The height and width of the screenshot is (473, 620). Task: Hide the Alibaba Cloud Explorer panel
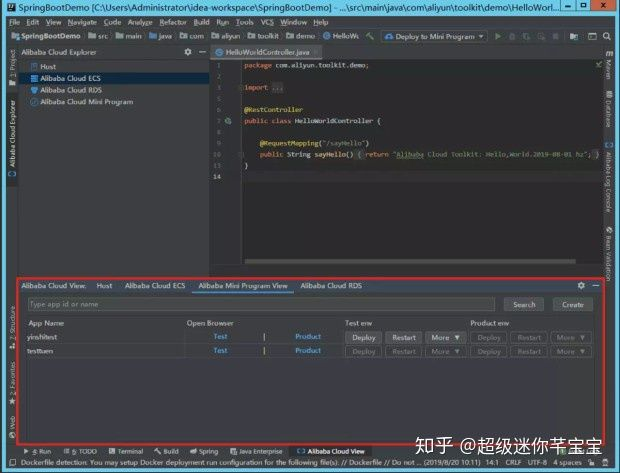pyautogui.click(x=200, y=51)
